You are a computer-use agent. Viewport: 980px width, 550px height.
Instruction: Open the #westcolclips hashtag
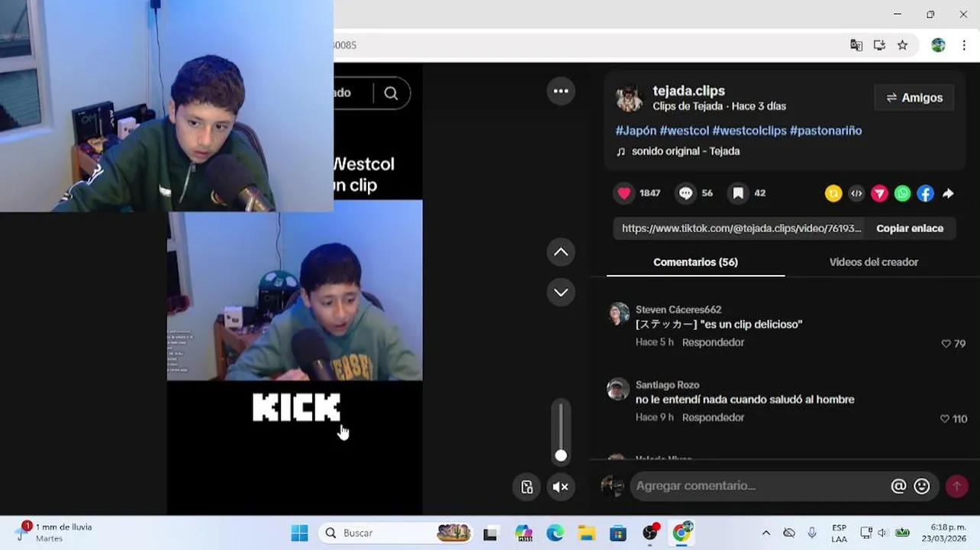point(749,131)
